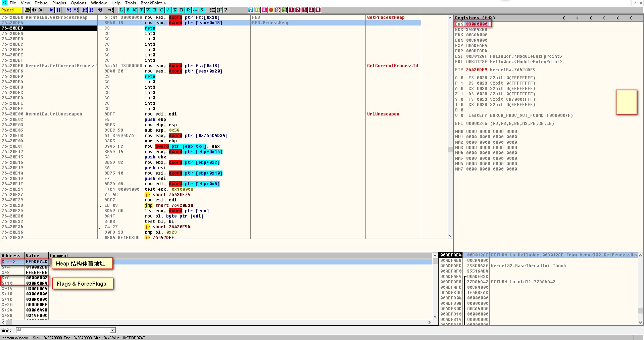Click the disassembly scrollbar down arrow
Screen dimensions: 644x340
click(450, 236)
